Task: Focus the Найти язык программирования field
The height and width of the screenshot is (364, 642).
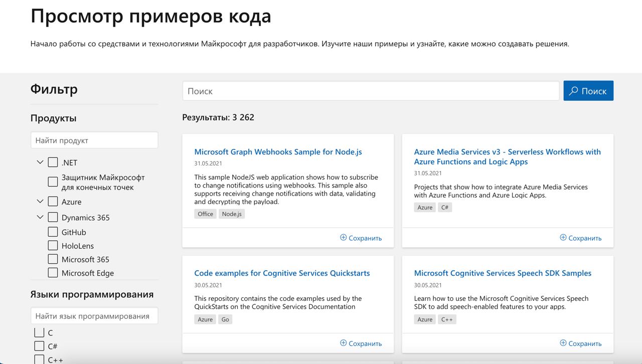Action: tap(94, 316)
